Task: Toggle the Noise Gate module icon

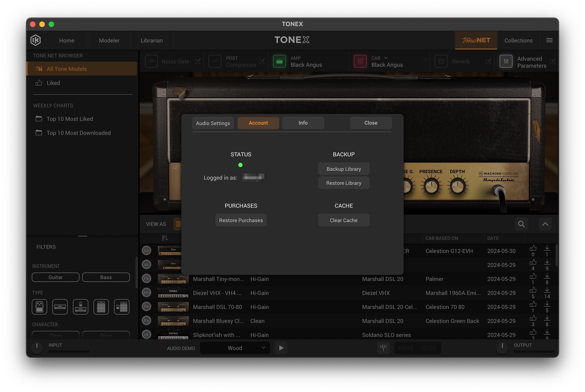Action: [x=151, y=61]
